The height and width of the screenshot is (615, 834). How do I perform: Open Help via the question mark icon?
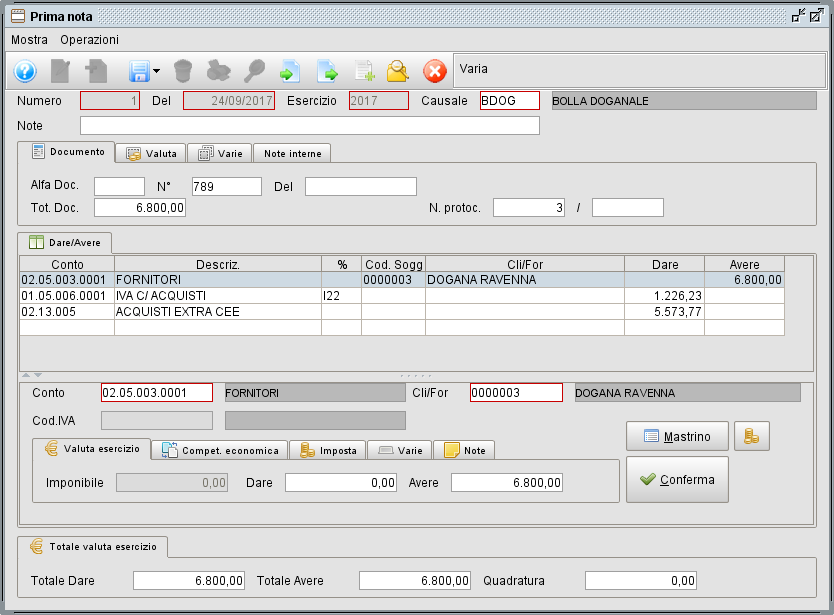point(24,71)
